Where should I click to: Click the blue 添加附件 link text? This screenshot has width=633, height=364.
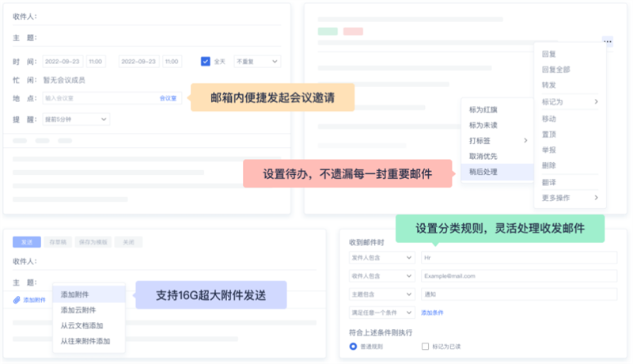point(34,300)
